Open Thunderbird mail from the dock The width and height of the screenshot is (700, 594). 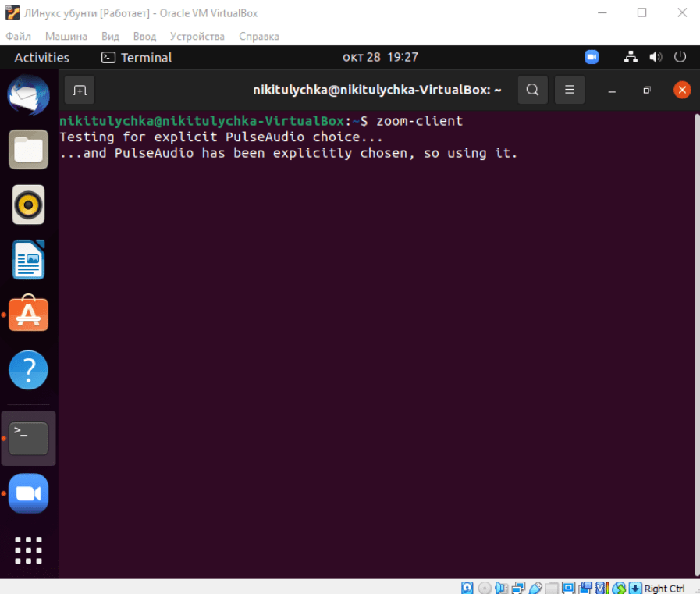click(29, 94)
